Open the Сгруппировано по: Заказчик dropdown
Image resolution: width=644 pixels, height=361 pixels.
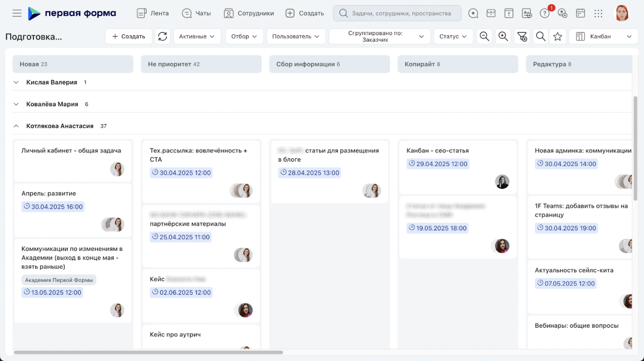click(379, 36)
